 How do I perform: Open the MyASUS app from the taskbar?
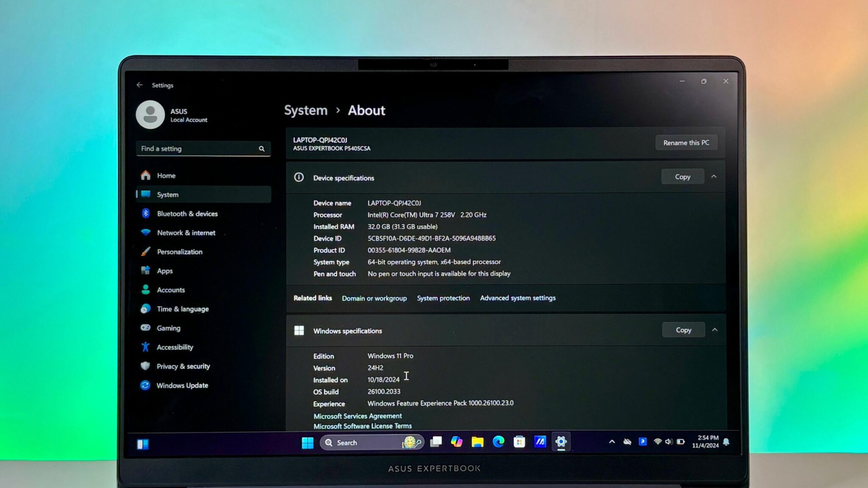(x=540, y=442)
